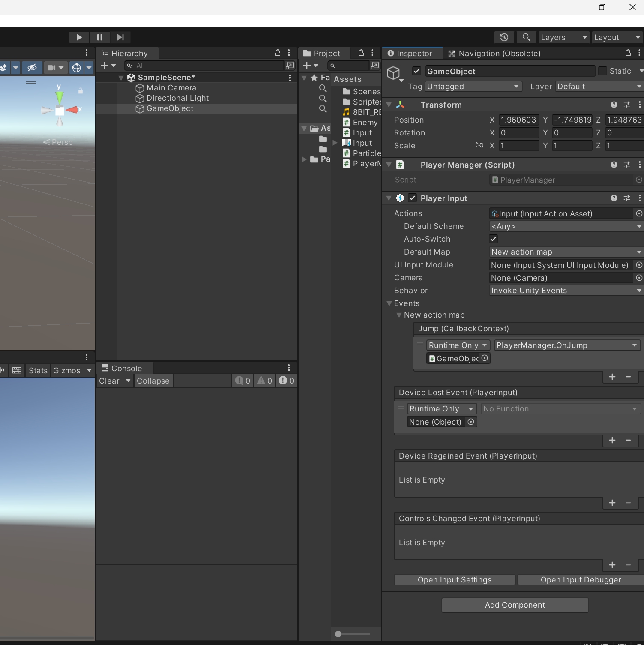Open the Layer Default dropdown
The image size is (644, 645).
click(599, 87)
